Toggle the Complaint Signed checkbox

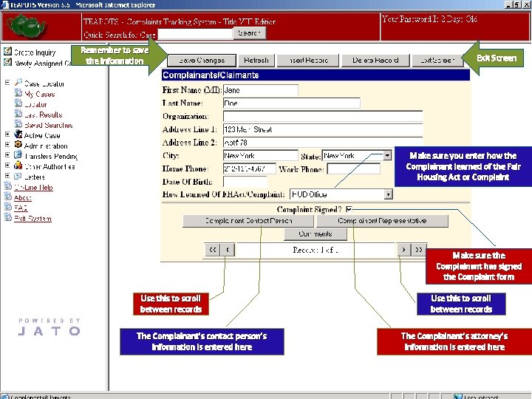coord(349,209)
